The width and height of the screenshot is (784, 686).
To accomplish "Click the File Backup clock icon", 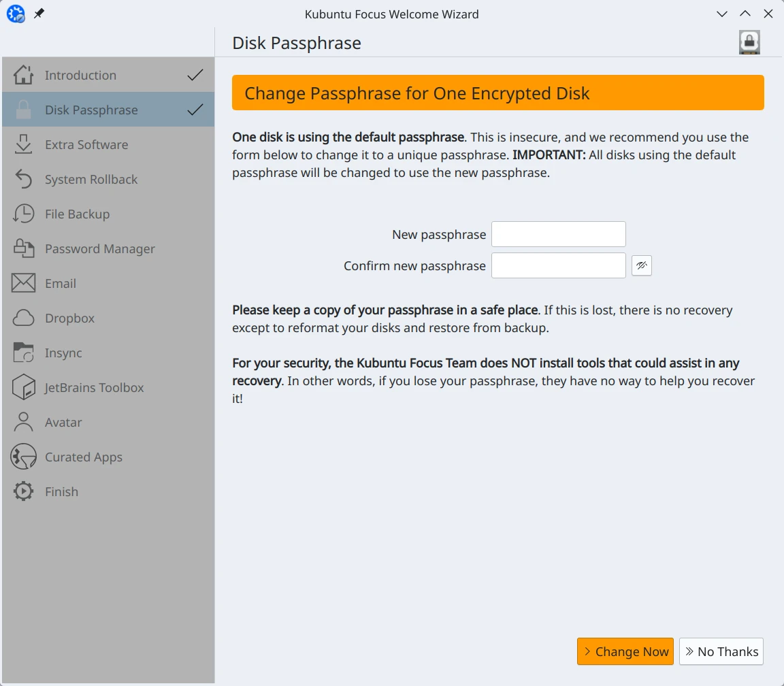I will [23, 214].
